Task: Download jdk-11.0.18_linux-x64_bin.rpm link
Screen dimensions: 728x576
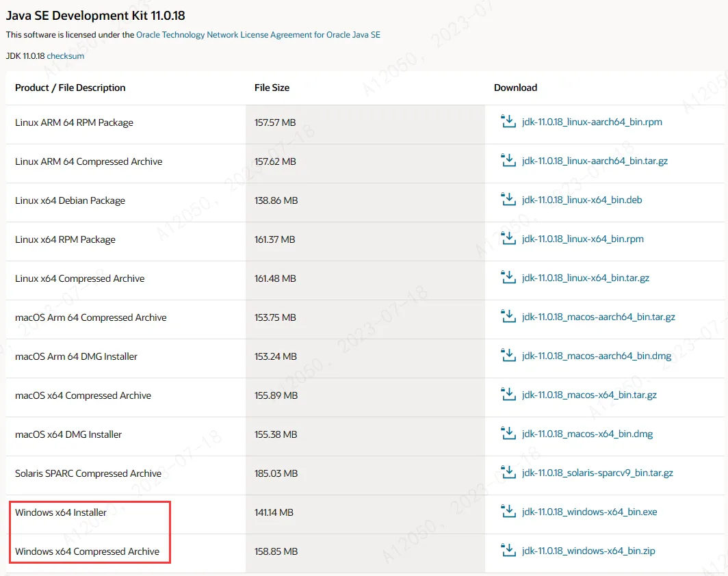Action: pos(583,239)
